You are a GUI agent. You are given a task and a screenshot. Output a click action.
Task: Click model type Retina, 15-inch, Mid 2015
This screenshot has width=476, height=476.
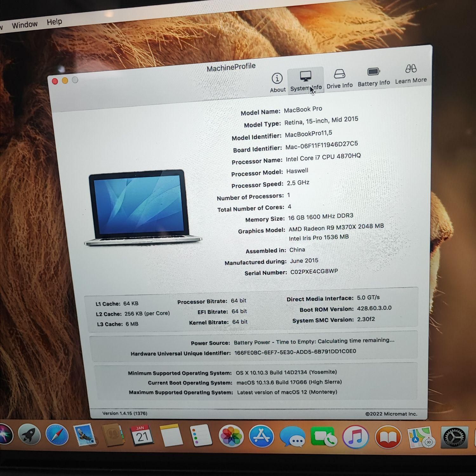321,121
